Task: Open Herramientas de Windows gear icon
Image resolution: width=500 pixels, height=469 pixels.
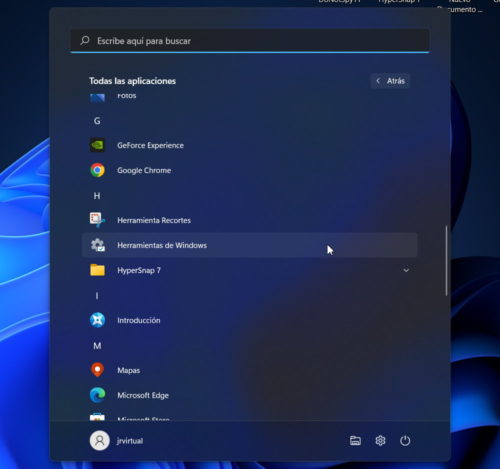Action: coord(98,245)
